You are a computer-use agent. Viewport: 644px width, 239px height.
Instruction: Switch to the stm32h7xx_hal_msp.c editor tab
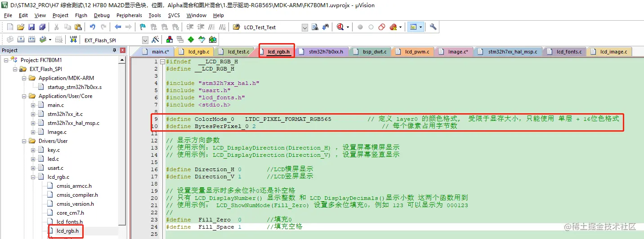[507, 52]
